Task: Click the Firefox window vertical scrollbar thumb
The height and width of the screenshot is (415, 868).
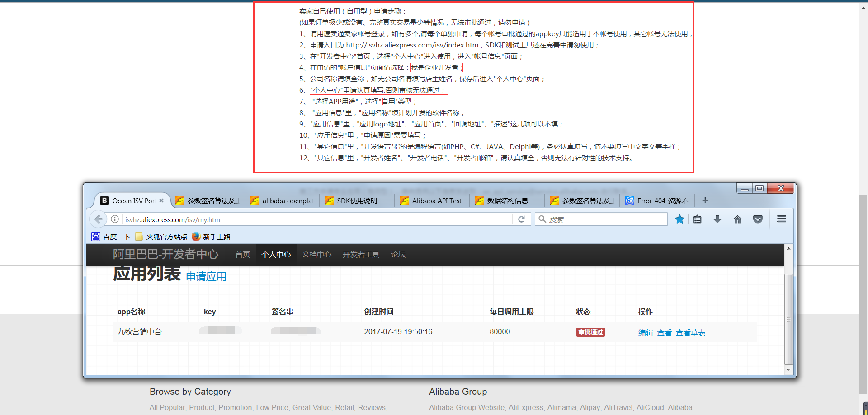Action: click(x=788, y=319)
